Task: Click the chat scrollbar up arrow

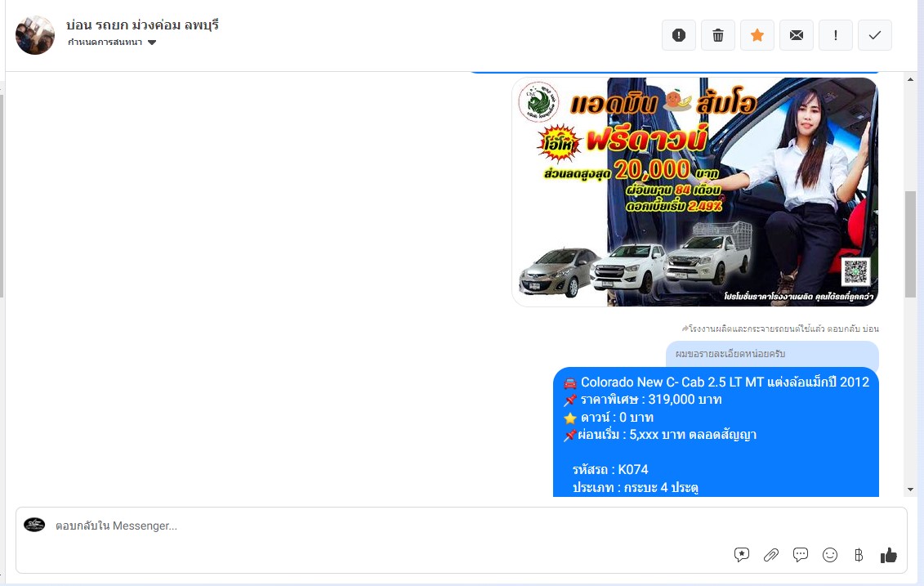Action: point(910,79)
